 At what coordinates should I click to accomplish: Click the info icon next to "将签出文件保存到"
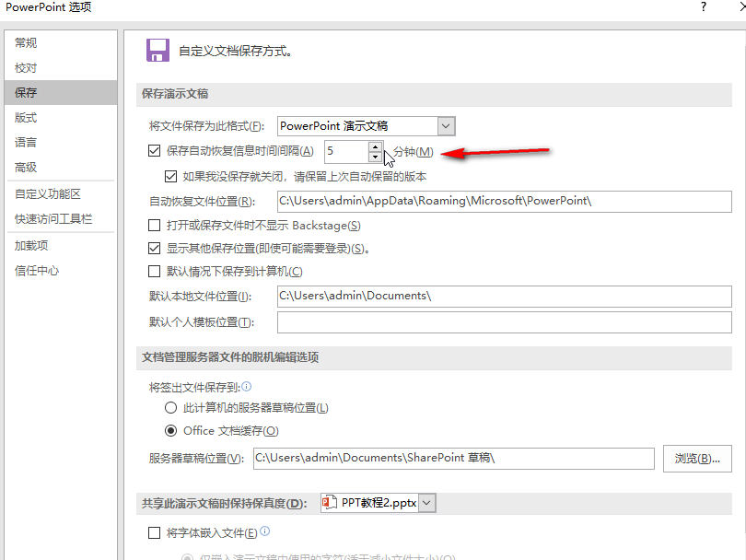(x=246, y=386)
